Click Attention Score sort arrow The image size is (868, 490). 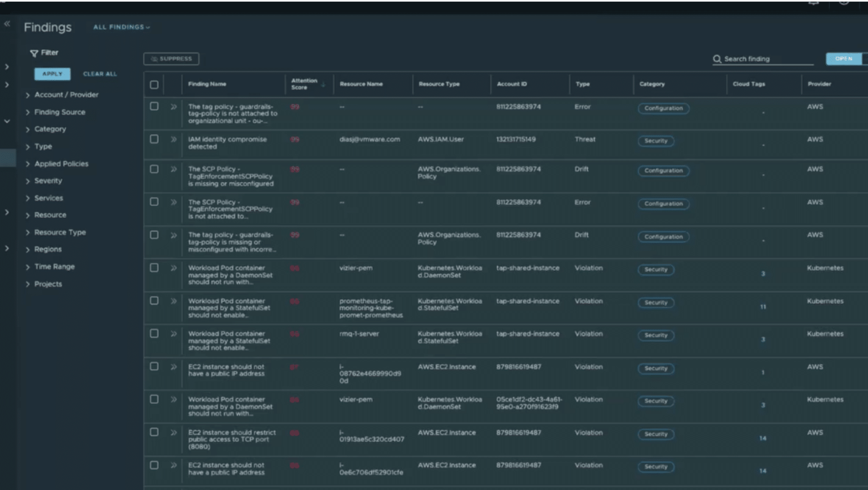point(323,84)
